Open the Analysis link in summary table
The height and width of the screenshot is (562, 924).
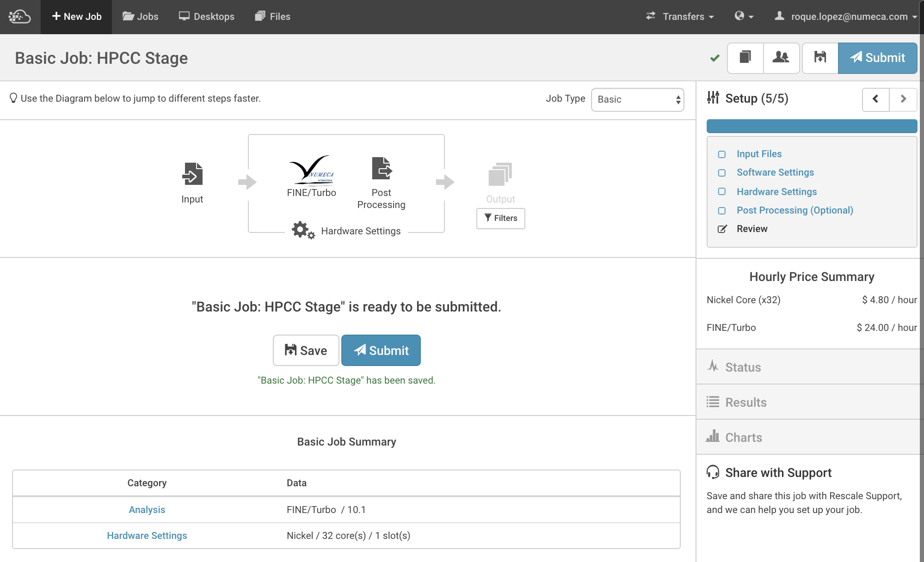coord(147,509)
